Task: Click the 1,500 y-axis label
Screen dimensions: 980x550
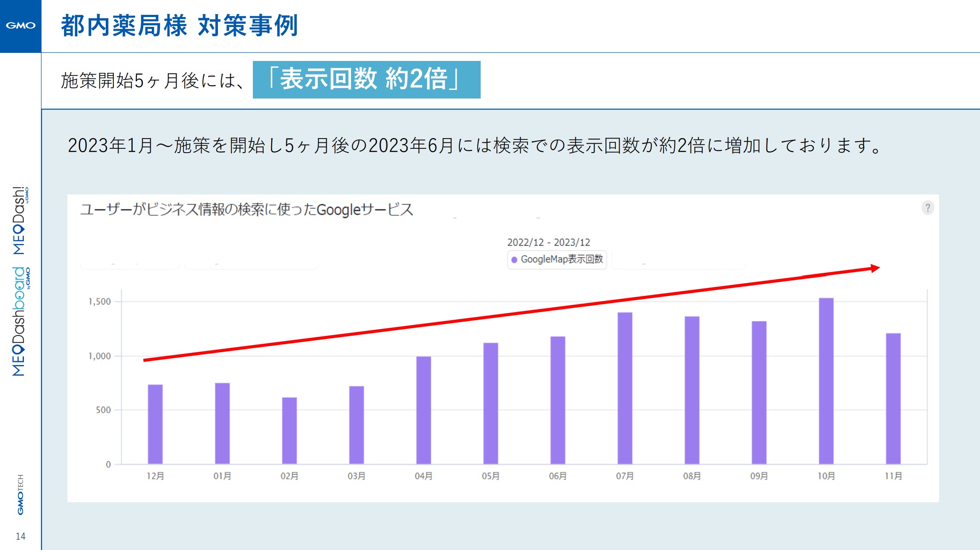Action: (99, 302)
